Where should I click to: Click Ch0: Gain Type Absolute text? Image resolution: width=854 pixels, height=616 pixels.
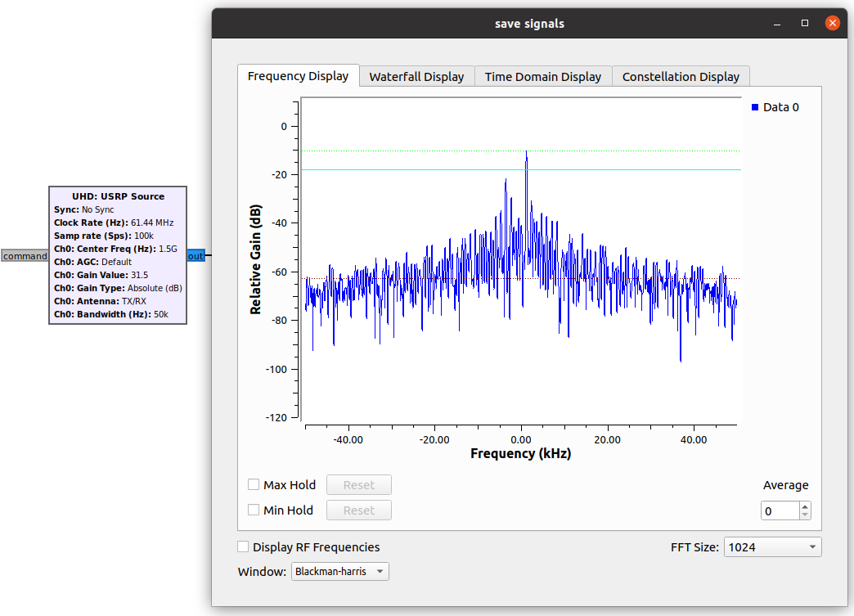pyautogui.click(x=118, y=288)
